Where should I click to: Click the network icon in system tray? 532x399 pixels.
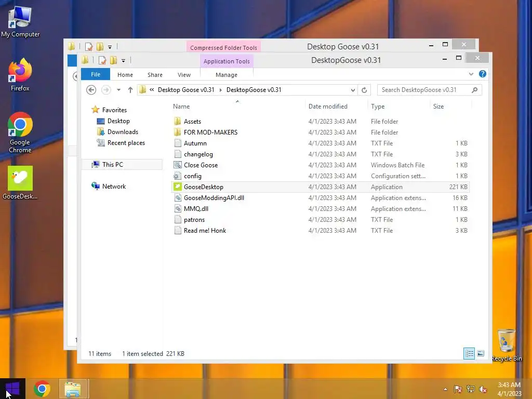tap(470, 389)
